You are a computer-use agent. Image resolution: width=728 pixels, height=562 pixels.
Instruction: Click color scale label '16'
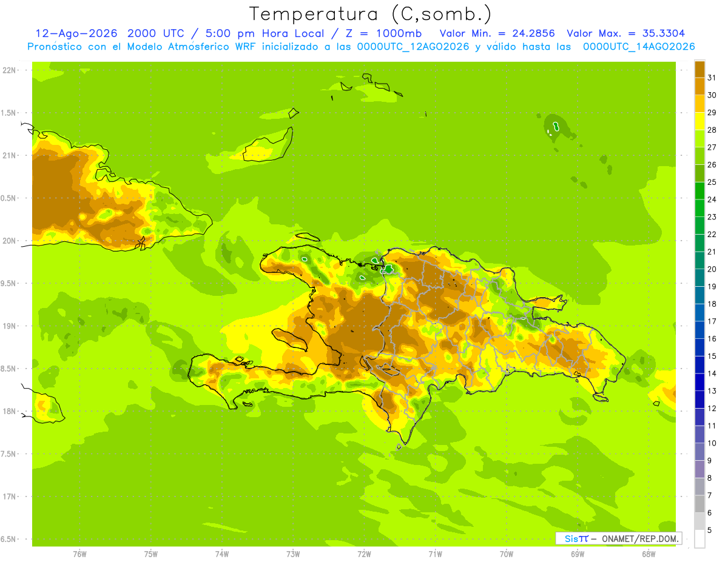click(x=712, y=338)
